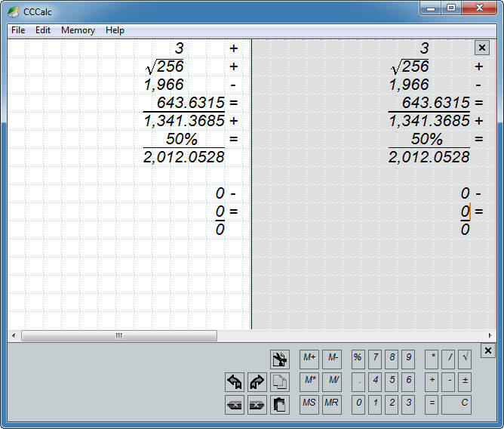504x429 pixels.
Task: Click 50% in the left pane
Action: pyautogui.click(x=182, y=139)
